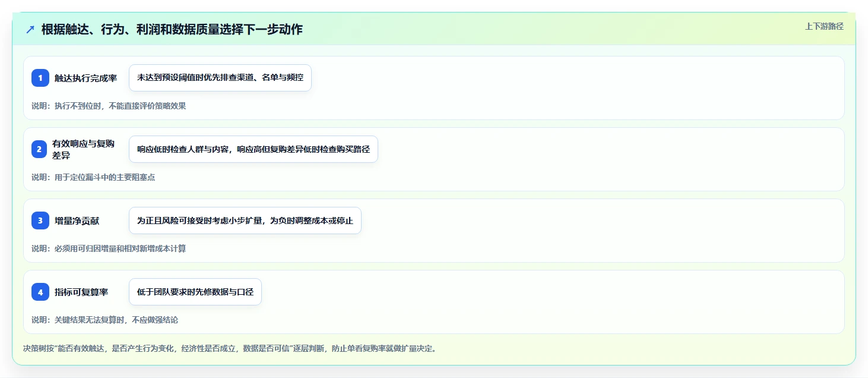Select the step 2 number badge
This screenshot has width=868, height=378.
tap(40, 149)
